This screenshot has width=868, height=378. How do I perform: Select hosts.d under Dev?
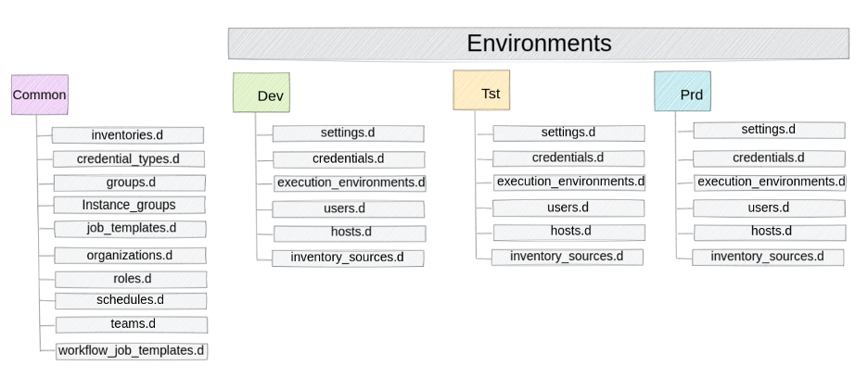click(x=350, y=233)
